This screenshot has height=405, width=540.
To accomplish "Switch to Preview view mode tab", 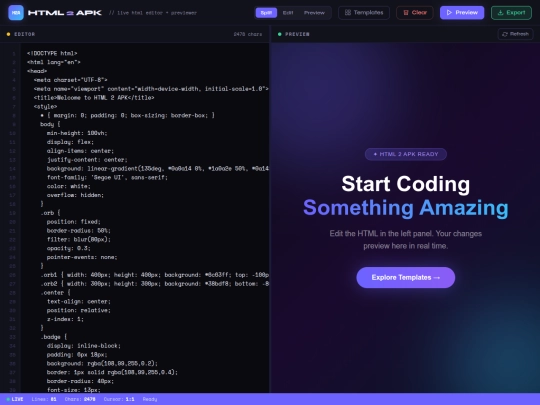I will (314, 13).
